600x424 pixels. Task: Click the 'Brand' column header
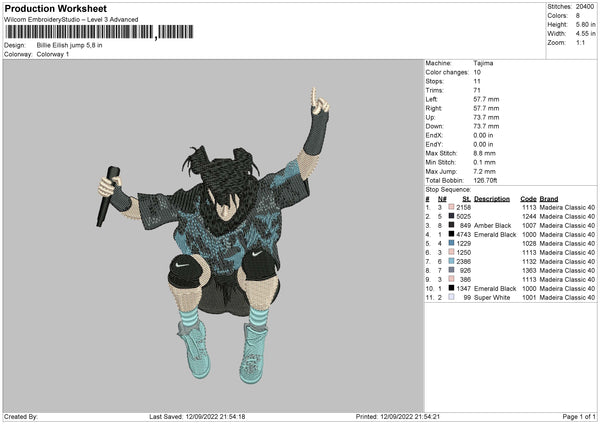click(549, 199)
